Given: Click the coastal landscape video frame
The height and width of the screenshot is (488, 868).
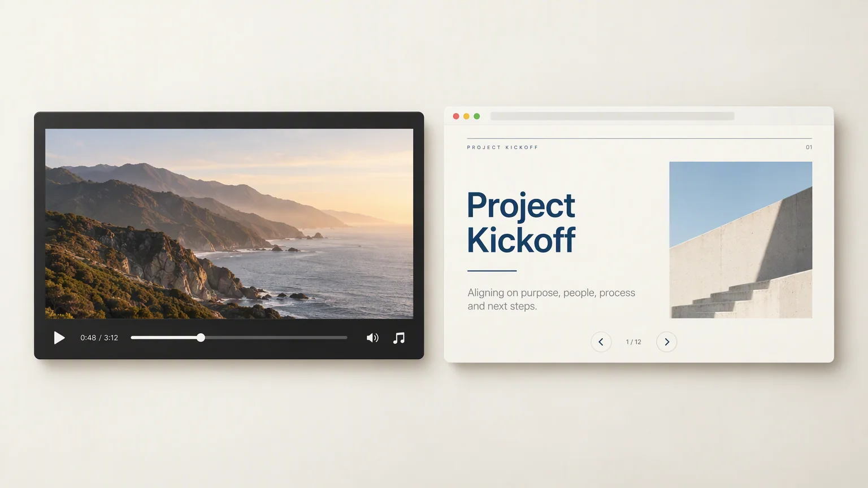Looking at the screenshot, I should (x=229, y=224).
